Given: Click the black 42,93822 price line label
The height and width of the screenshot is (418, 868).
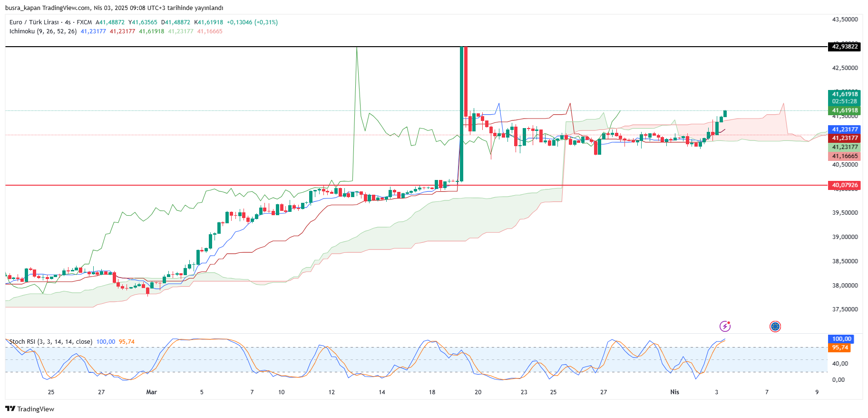Looking at the screenshot, I should tap(845, 47).
